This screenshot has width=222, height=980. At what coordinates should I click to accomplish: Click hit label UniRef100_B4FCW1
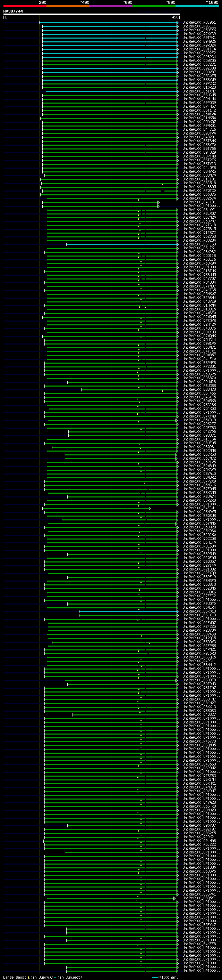[199, 508]
